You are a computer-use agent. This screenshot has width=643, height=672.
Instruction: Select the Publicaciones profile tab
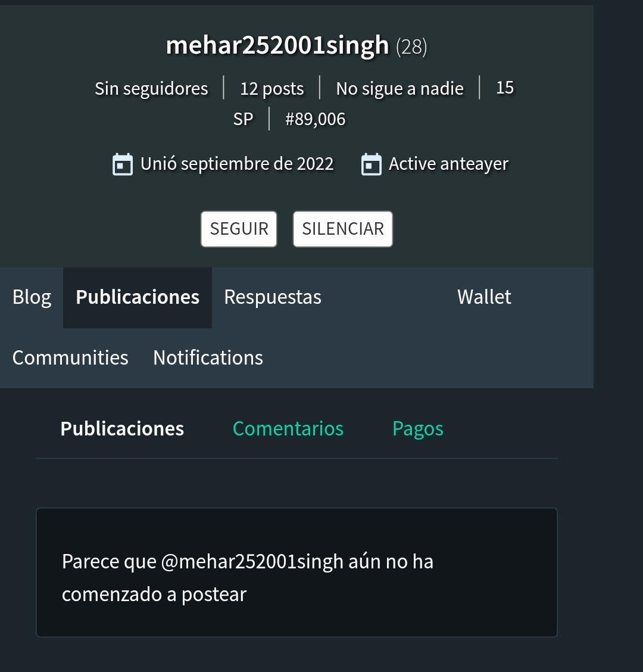pyautogui.click(x=138, y=297)
